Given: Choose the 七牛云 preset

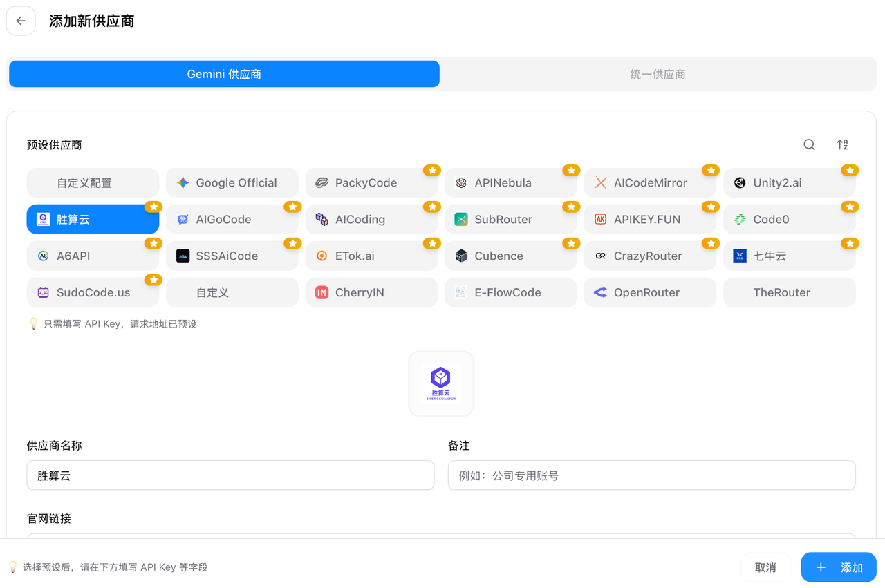Looking at the screenshot, I should click(x=790, y=256).
